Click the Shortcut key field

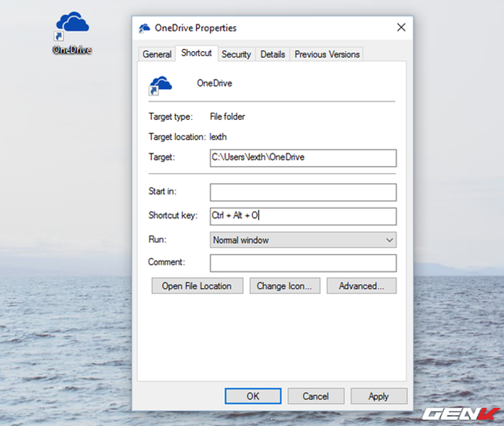tap(303, 216)
